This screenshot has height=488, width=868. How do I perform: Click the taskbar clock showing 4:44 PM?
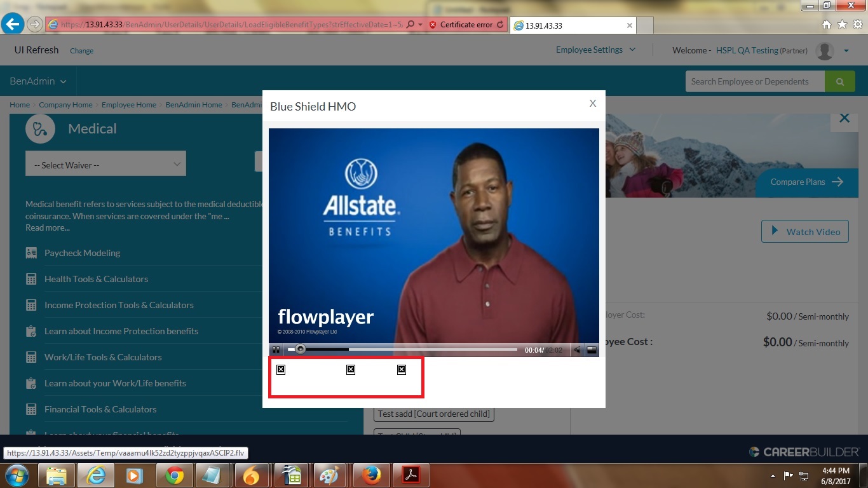tap(836, 475)
